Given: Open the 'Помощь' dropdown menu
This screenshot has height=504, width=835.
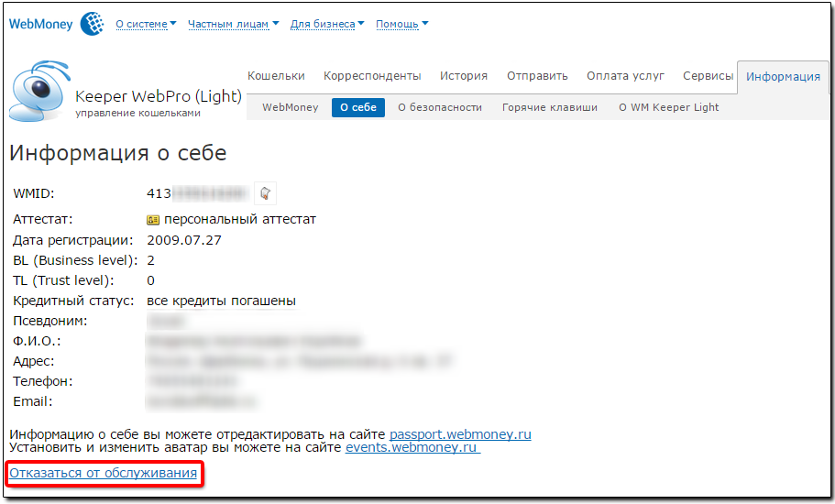Looking at the screenshot, I should pos(402,24).
